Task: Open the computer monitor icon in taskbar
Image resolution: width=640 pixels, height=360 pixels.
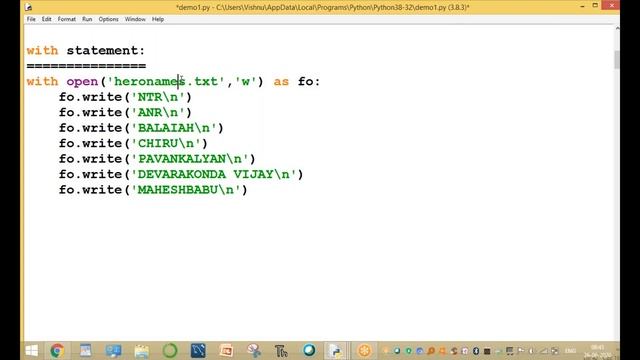Action: click(113, 350)
